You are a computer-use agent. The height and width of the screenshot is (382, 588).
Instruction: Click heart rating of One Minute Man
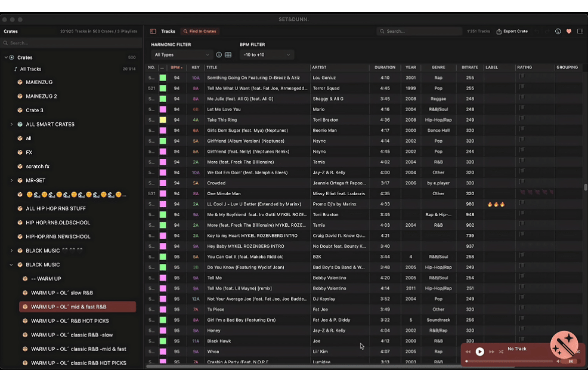pos(537,193)
